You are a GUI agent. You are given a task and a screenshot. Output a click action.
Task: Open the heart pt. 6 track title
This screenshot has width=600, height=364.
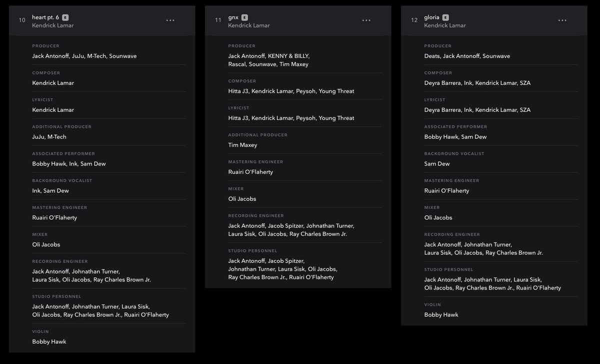pyautogui.click(x=45, y=17)
